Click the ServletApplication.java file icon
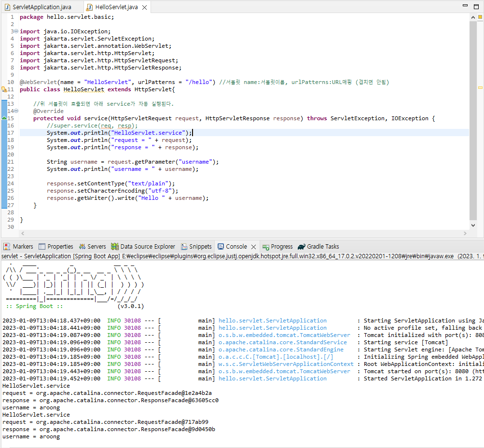The image size is (484, 448). click(7, 7)
